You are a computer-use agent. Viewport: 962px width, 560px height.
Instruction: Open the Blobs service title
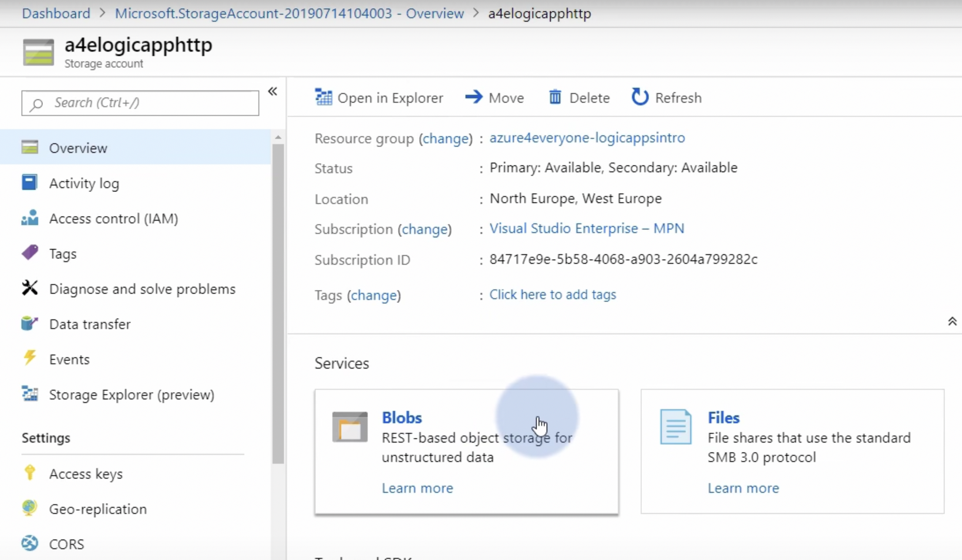[x=402, y=417]
